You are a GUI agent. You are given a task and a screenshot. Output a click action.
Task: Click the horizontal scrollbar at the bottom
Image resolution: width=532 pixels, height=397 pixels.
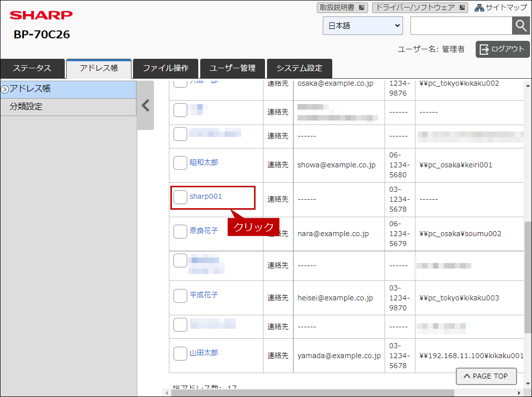312,393
